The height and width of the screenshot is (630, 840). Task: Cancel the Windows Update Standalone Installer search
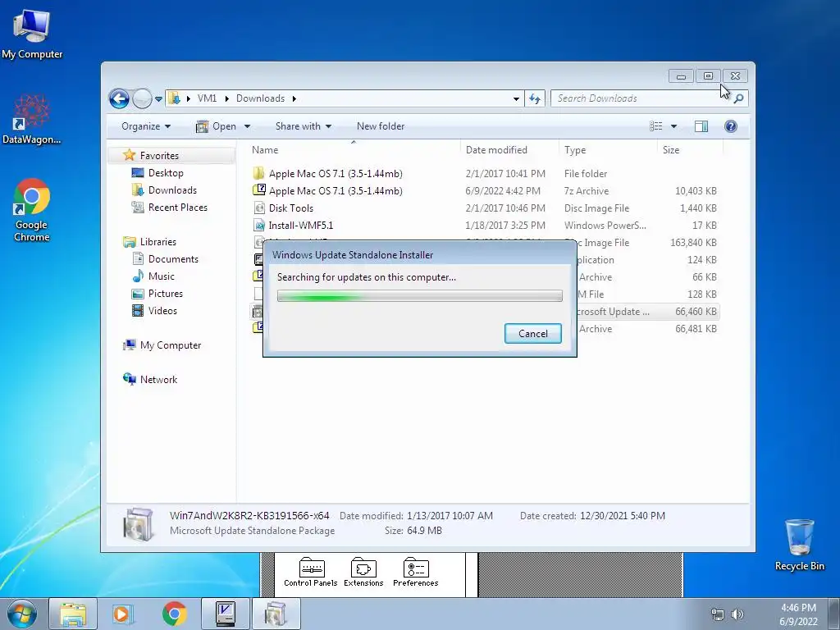click(x=532, y=333)
